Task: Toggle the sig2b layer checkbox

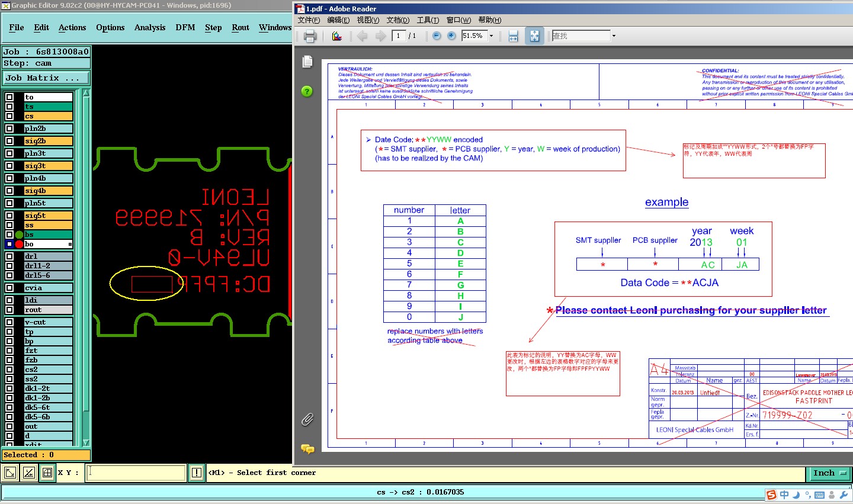Action: (9, 141)
